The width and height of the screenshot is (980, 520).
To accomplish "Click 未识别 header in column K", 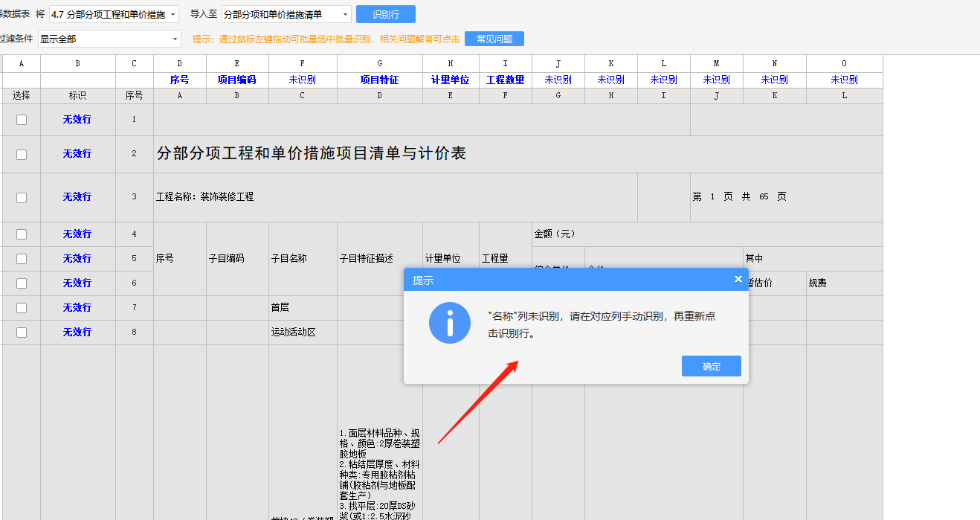I will (x=611, y=80).
